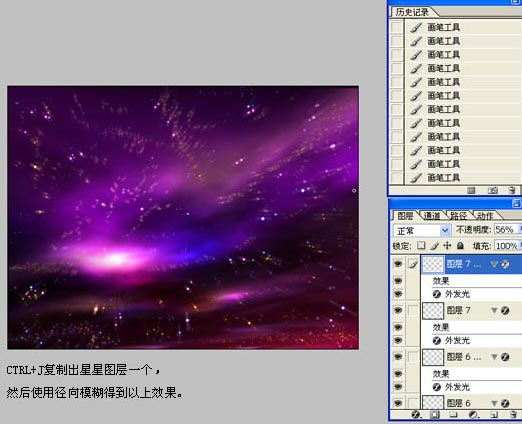Screen dimensions: 522x424
Task: Toggle 外发光 visibility eye under selected 图层 7 copy
Action: [398, 294]
